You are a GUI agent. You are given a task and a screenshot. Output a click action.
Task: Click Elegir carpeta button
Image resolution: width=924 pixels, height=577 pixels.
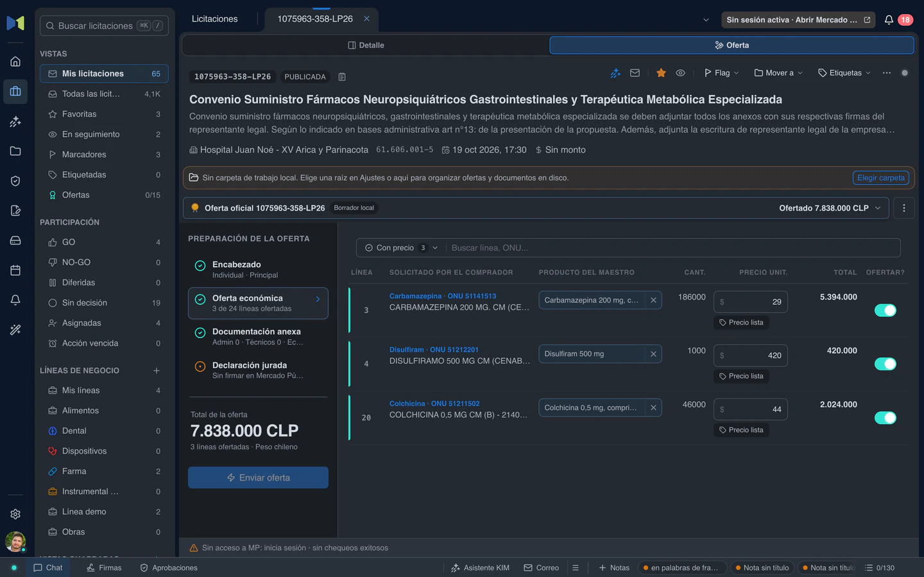[x=880, y=178]
